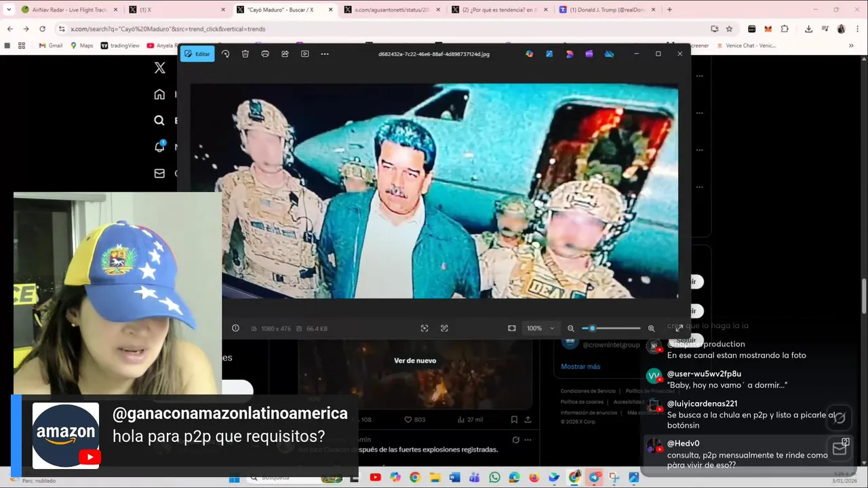Show image info with the info icon
The image size is (868, 488).
(x=235, y=328)
